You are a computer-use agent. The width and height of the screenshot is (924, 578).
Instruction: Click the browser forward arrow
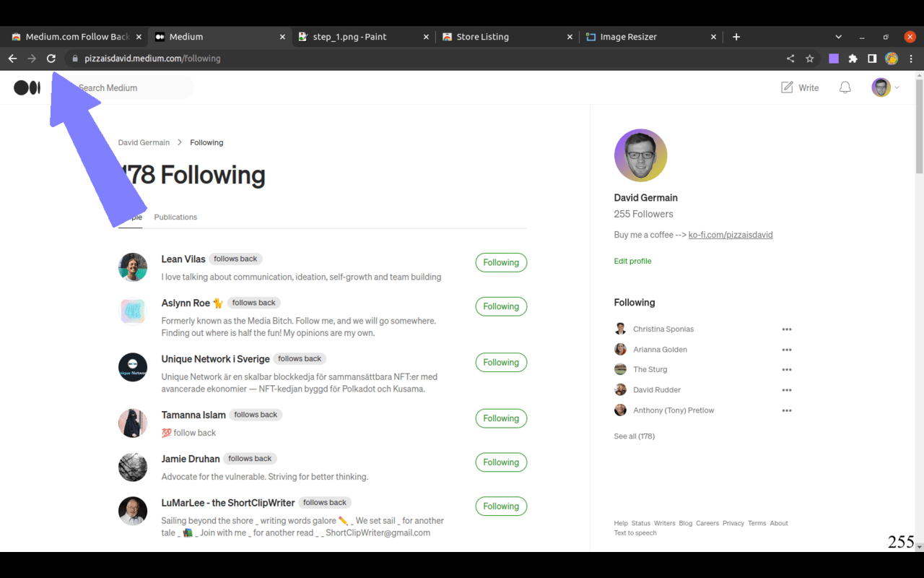coord(32,59)
